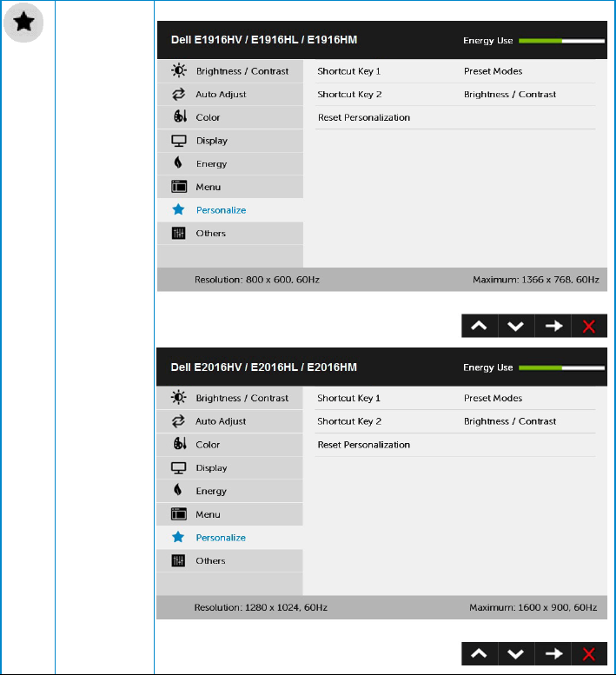
Task: Click the Others sliders icon in E1916HV menu
Action: pos(178,233)
